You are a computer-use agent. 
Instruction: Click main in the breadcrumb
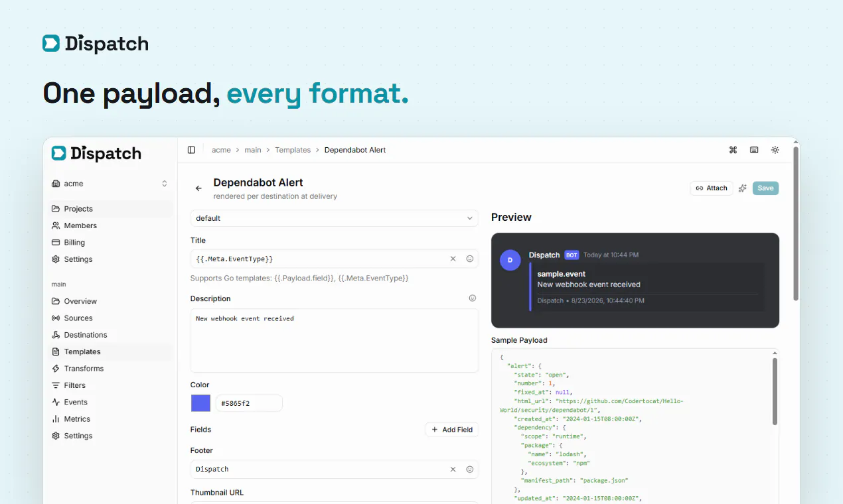coord(253,150)
